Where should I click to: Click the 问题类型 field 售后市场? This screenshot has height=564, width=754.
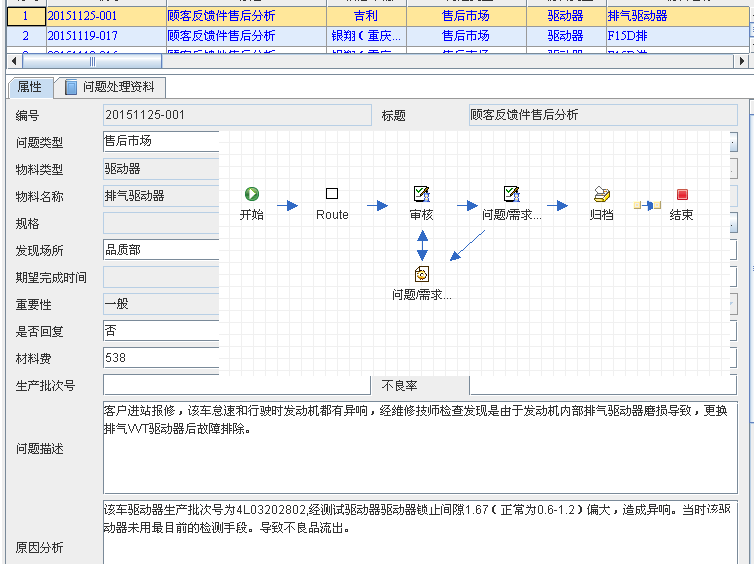coord(161,141)
